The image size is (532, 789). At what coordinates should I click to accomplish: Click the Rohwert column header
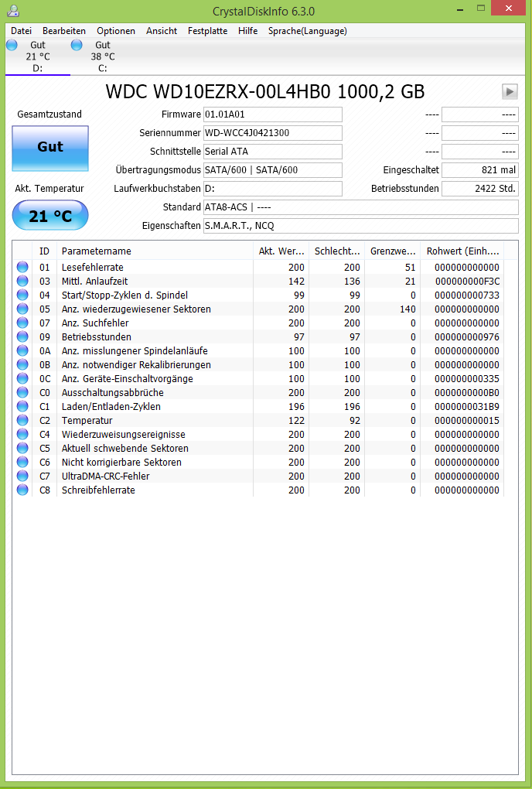coord(462,251)
